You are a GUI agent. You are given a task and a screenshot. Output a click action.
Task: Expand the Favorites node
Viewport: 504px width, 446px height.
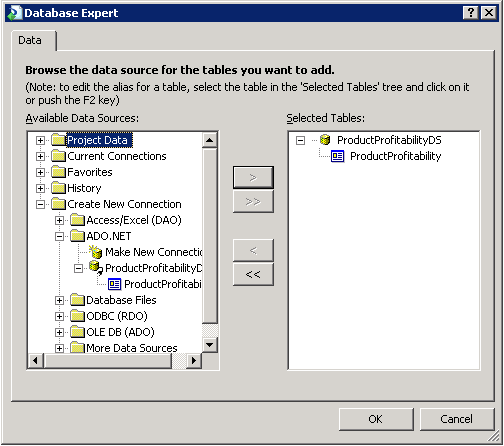tap(40, 172)
